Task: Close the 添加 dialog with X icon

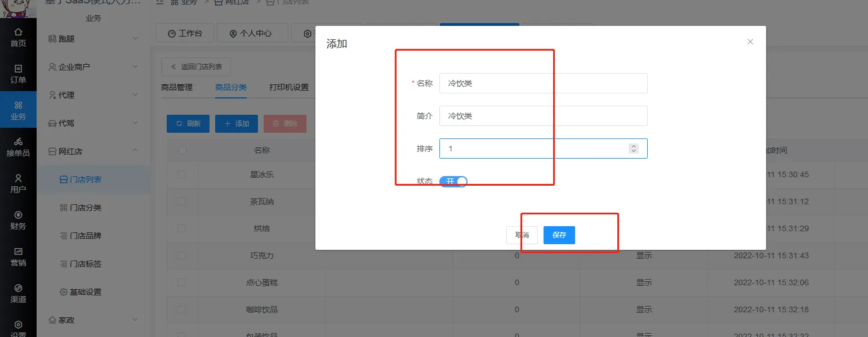Action: (750, 42)
